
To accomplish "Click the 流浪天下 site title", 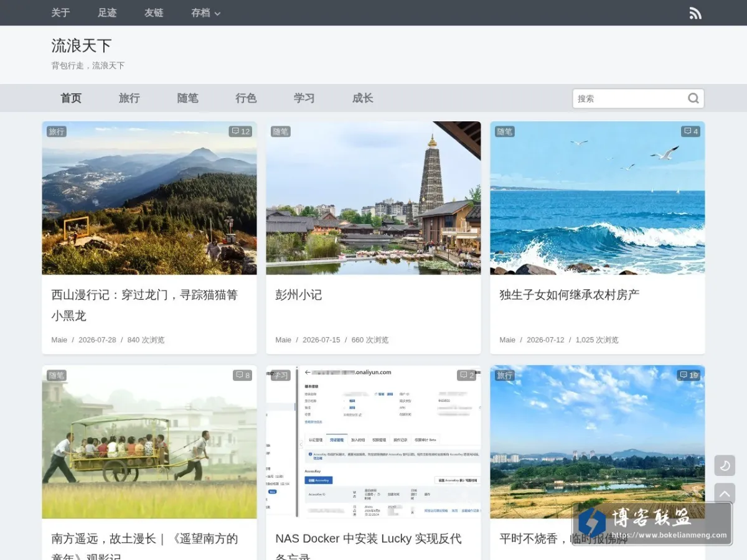I will (x=82, y=45).
